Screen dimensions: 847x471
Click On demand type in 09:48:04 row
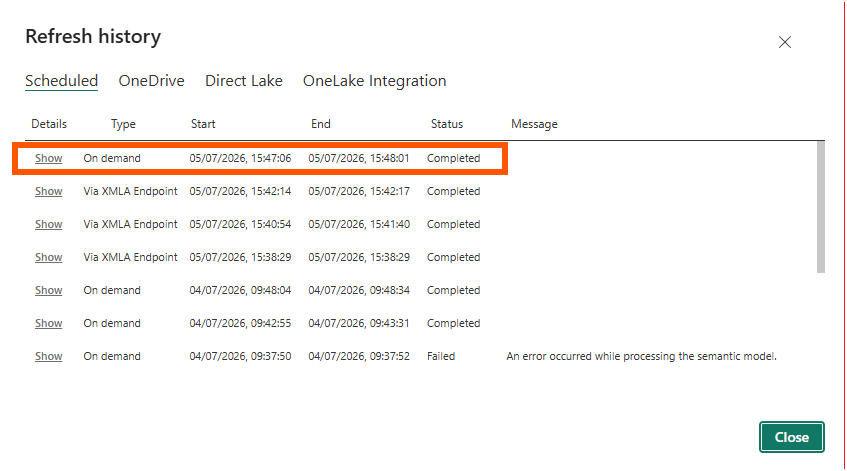point(112,290)
